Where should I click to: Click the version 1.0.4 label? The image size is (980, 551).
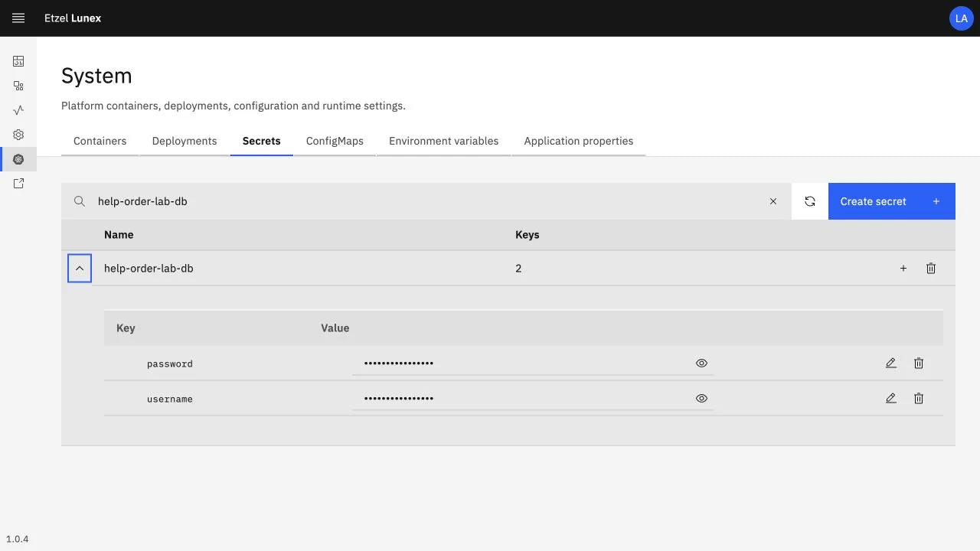click(x=18, y=539)
